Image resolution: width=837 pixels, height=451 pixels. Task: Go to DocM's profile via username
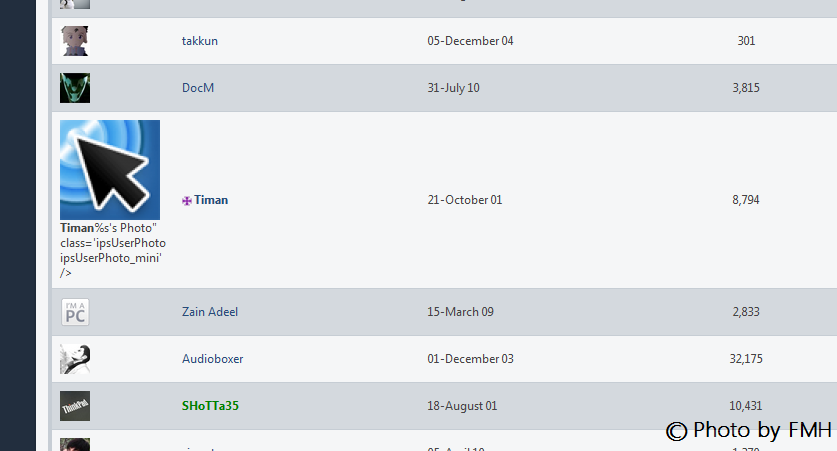pos(198,88)
